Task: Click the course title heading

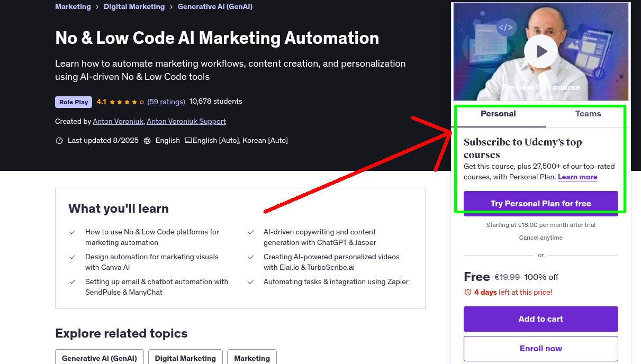Action: 217,38
